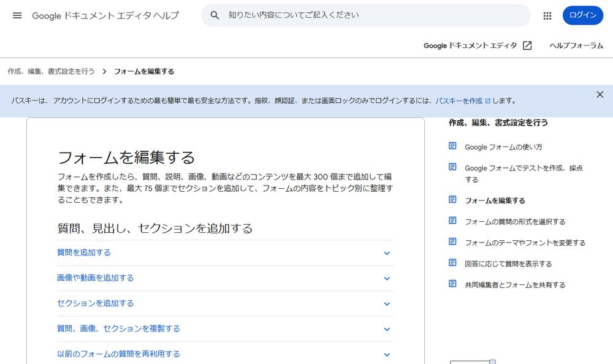Open the hamburger main menu

[x=17, y=16]
